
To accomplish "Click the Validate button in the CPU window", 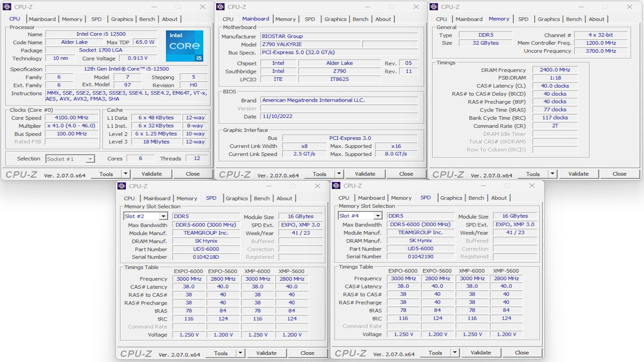I will (152, 174).
